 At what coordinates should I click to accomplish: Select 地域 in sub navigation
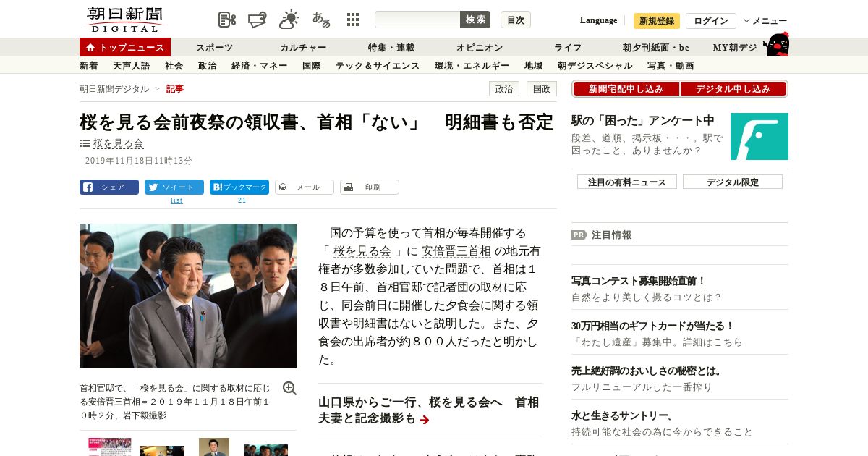pyautogui.click(x=533, y=66)
